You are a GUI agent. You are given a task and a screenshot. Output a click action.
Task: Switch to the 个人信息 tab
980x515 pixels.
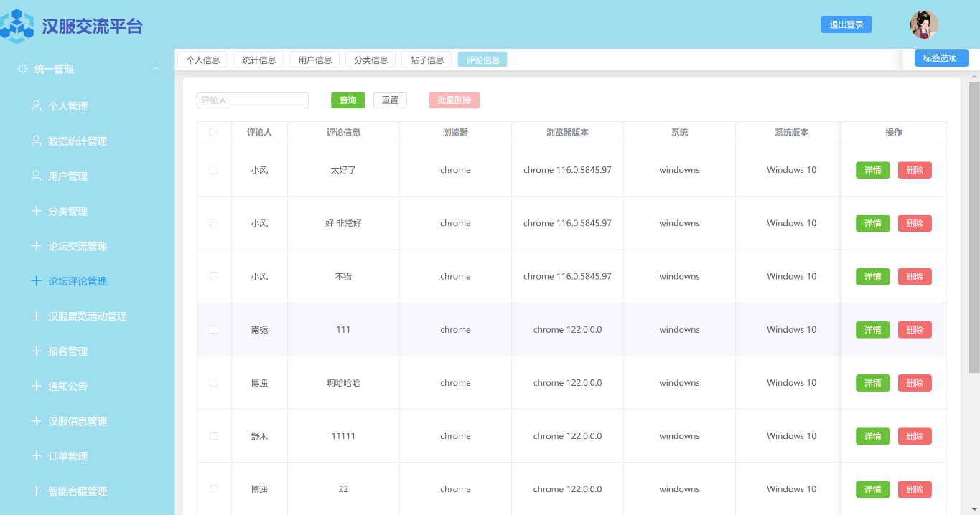[202, 60]
